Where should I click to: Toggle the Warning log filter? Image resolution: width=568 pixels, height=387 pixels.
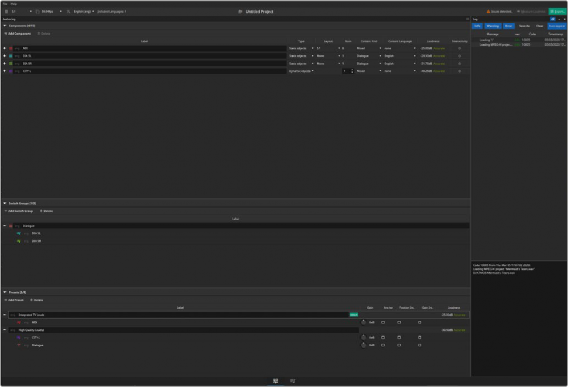493,26
